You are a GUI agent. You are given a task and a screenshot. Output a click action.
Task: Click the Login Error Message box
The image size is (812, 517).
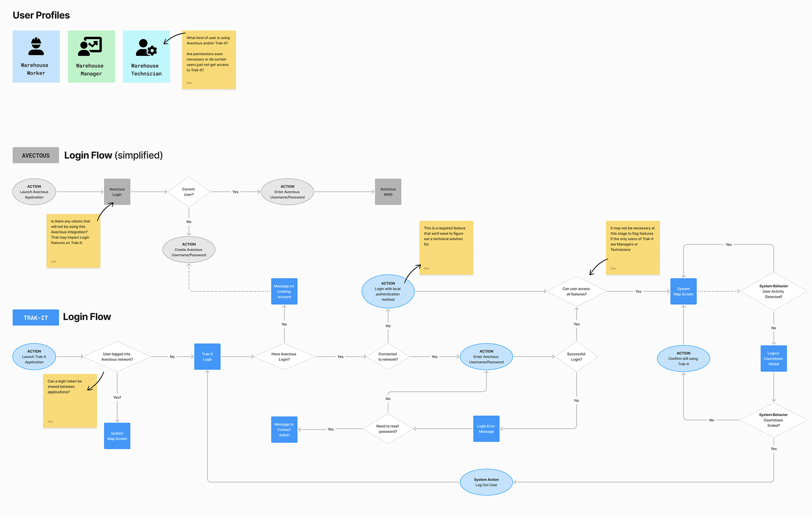[x=486, y=429]
